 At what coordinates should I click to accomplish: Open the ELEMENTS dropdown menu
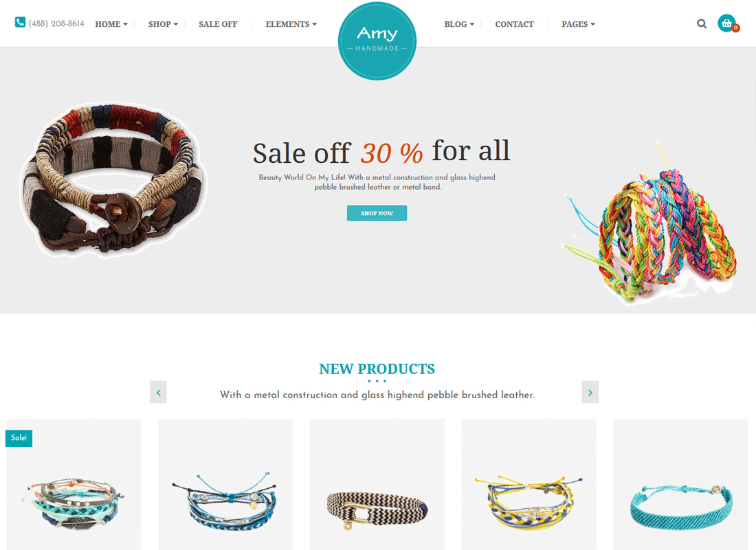pyautogui.click(x=291, y=24)
